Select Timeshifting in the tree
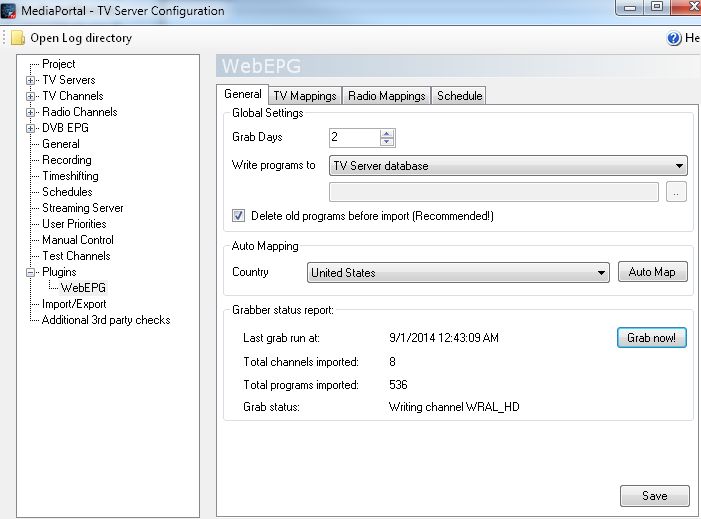 point(70,176)
